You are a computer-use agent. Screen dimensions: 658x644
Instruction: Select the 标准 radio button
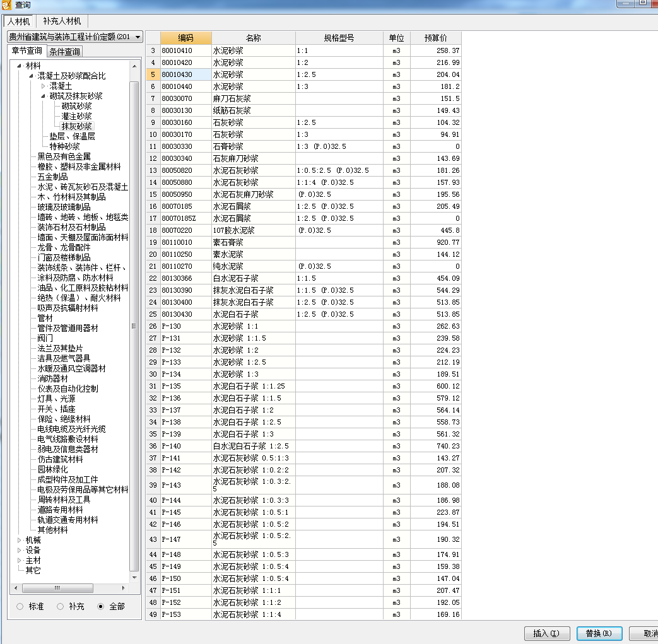coord(20,606)
